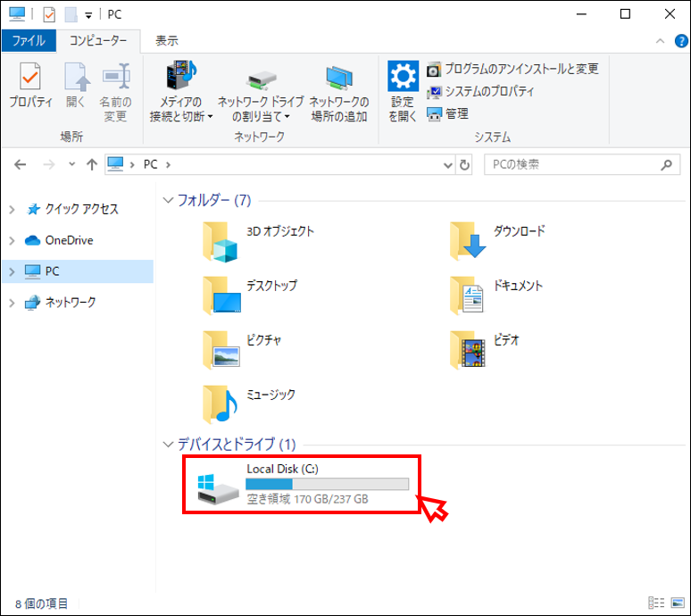Expand the PC tree node
The height and width of the screenshot is (616, 691).
tap(12, 272)
